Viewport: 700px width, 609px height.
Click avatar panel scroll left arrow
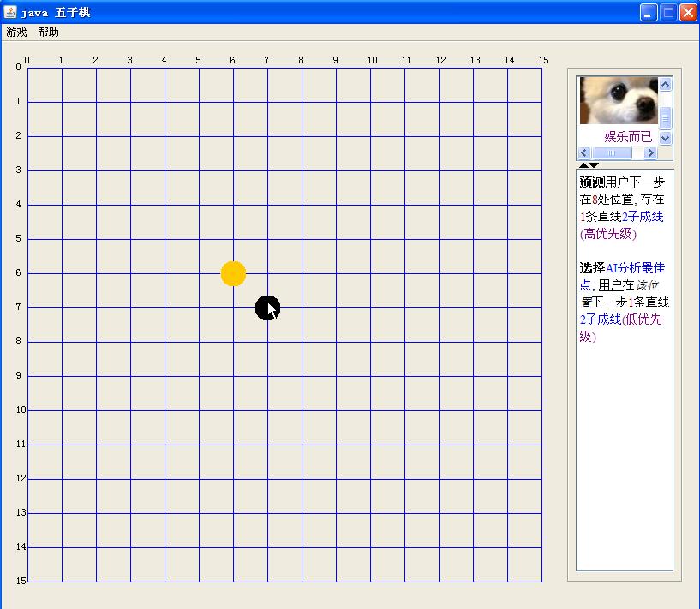584,153
